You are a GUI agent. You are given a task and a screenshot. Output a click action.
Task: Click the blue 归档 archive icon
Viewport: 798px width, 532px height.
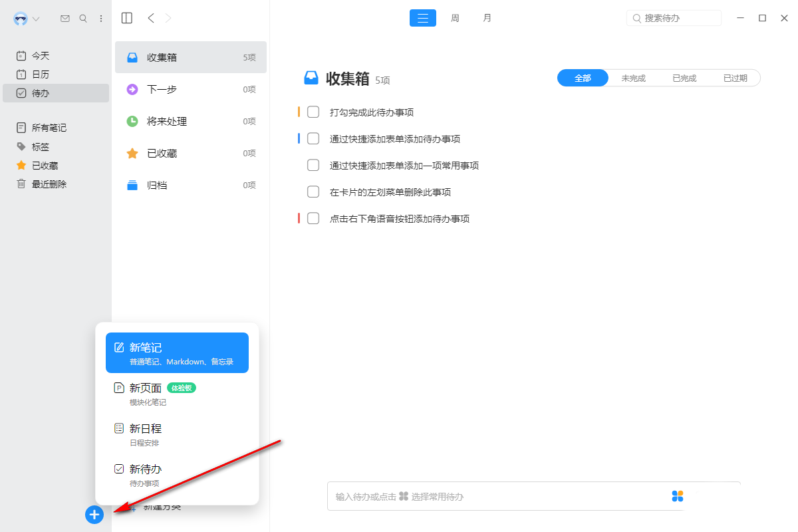coord(132,185)
